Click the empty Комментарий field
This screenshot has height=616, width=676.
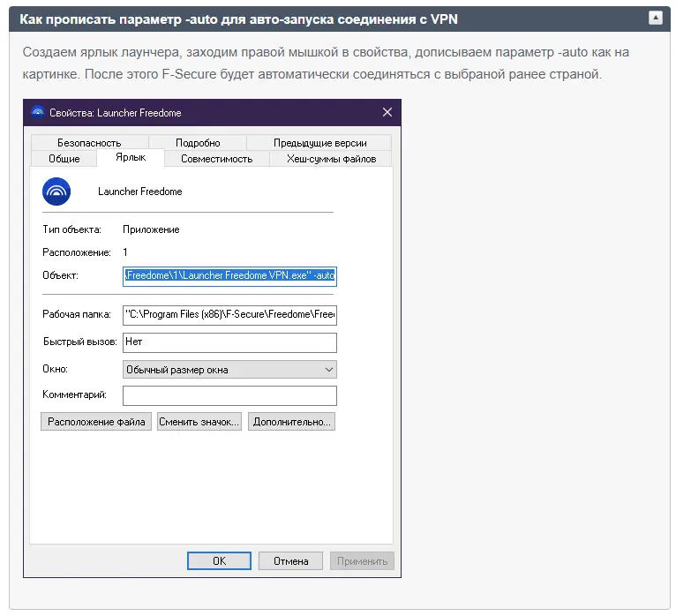coord(229,395)
